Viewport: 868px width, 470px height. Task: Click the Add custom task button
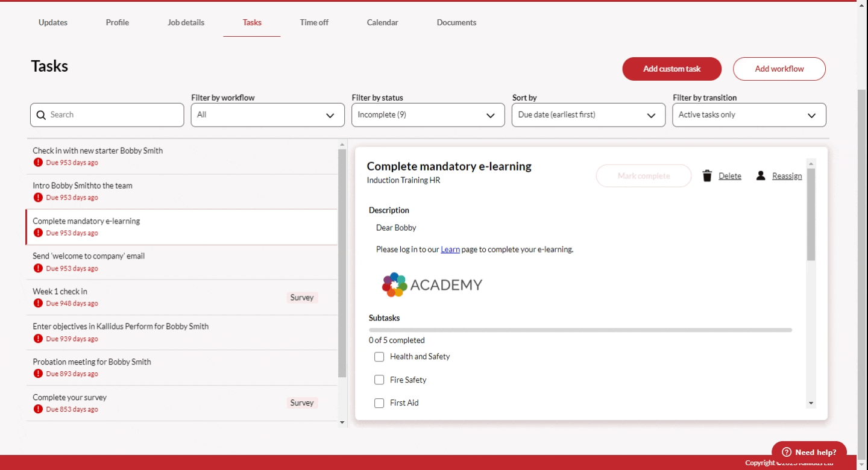tap(671, 69)
